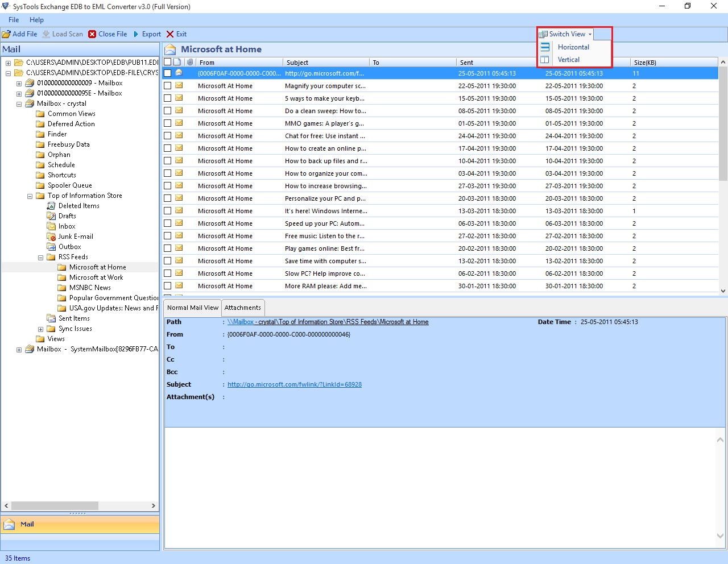Click the Close File red icon
This screenshot has width=728, height=564.
[92, 34]
